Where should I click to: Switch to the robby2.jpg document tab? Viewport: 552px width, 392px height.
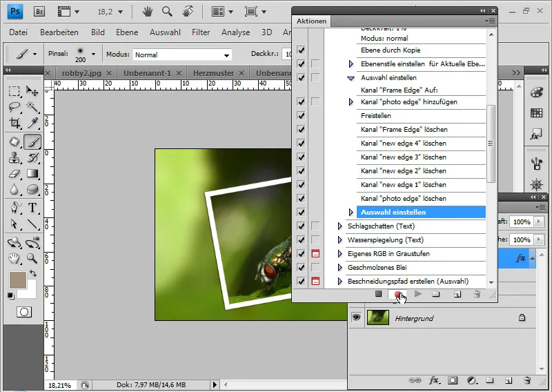pos(81,73)
